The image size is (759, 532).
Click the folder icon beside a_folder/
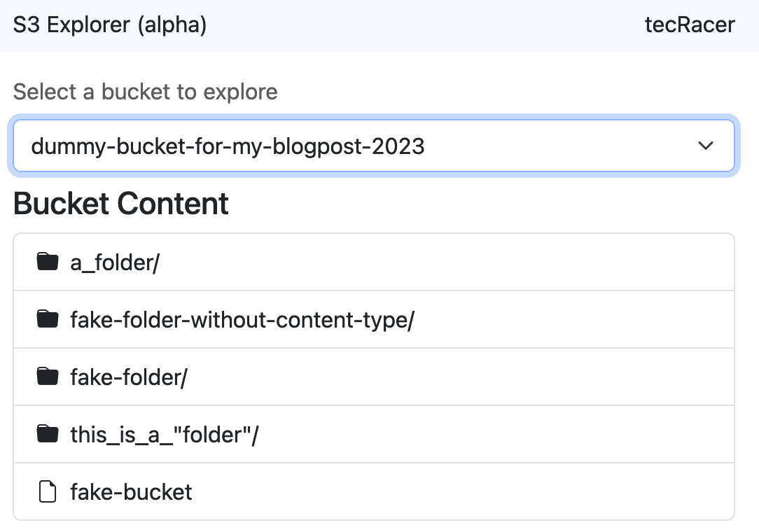click(48, 262)
